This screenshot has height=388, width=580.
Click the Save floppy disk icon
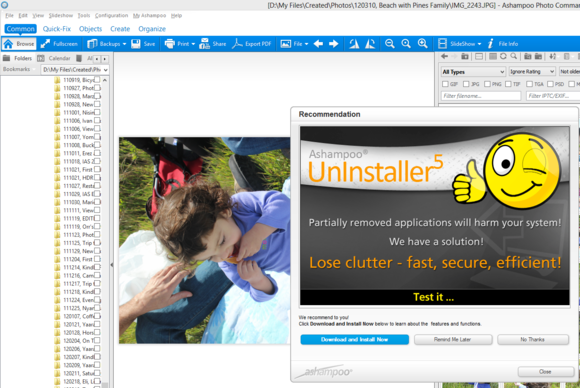136,44
